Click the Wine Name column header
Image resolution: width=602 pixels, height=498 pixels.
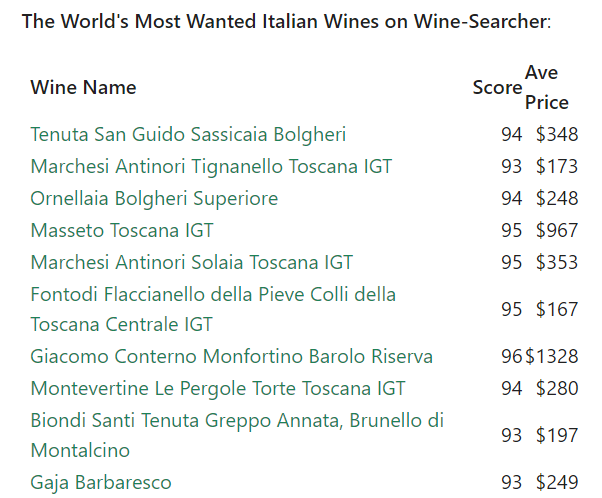pos(83,88)
